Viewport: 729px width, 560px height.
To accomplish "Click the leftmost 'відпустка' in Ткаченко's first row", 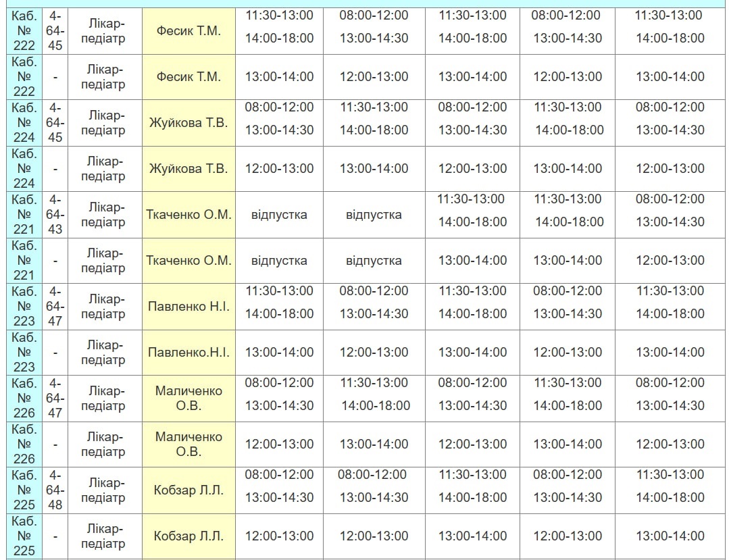I will pos(279,215).
